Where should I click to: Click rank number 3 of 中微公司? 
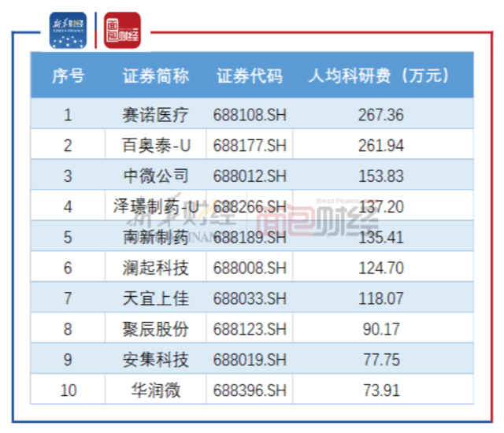pos(68,176)
